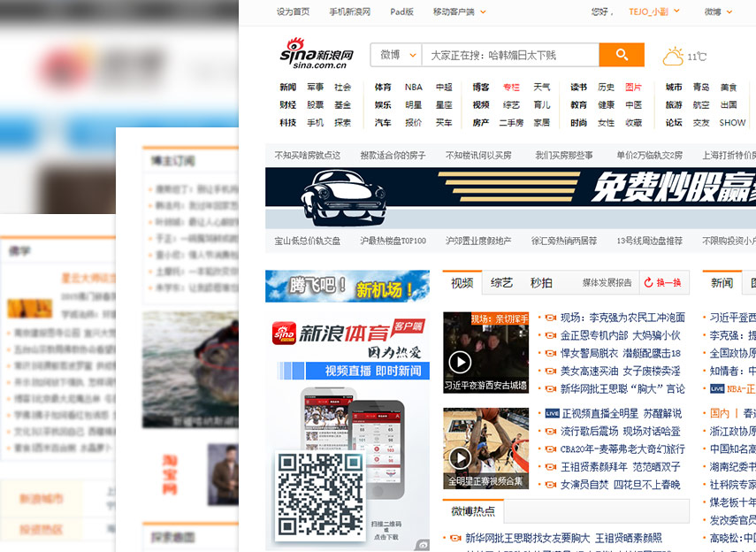756x552 pixels.
Task: Open 青岛 city link
Action: pos(701,88)
